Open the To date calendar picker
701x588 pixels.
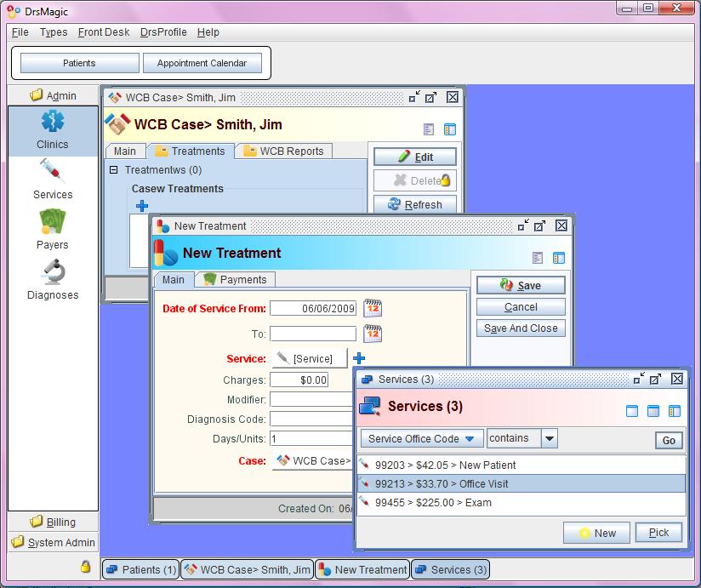click(x=373, y=334)
